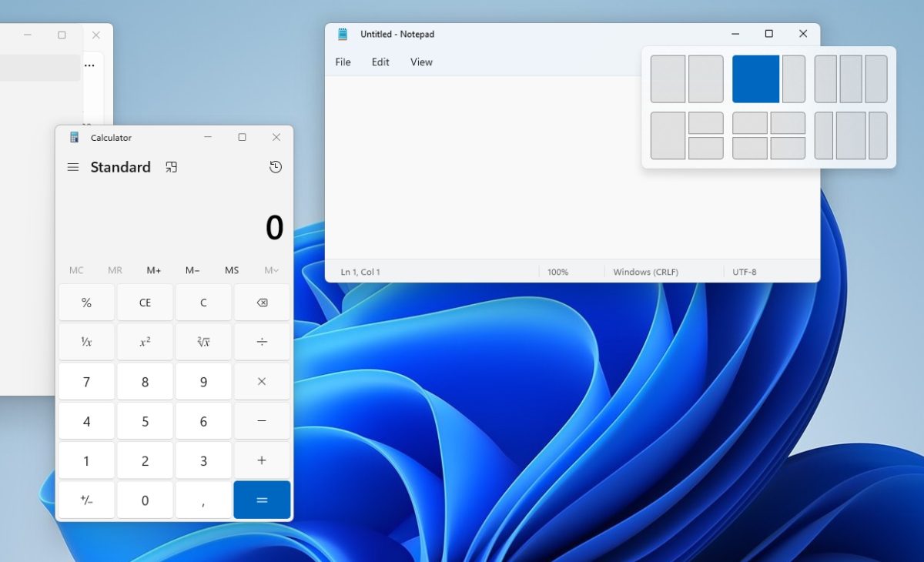Open the View menu in Notepad

[420, 62]
